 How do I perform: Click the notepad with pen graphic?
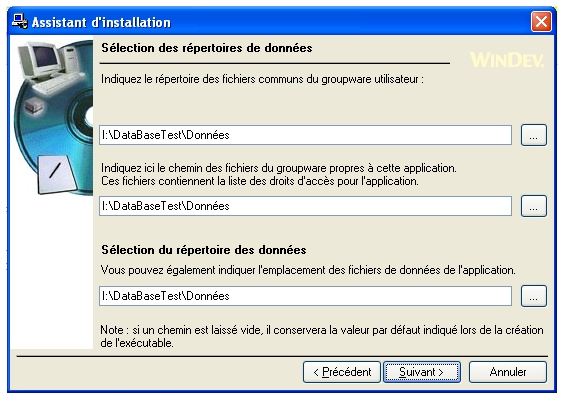pos(57,174)
